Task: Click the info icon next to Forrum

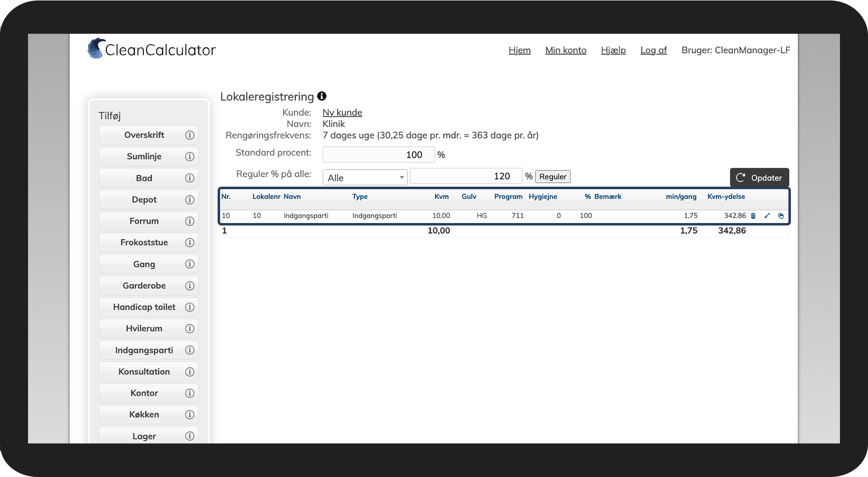Action: click(190, 221)
